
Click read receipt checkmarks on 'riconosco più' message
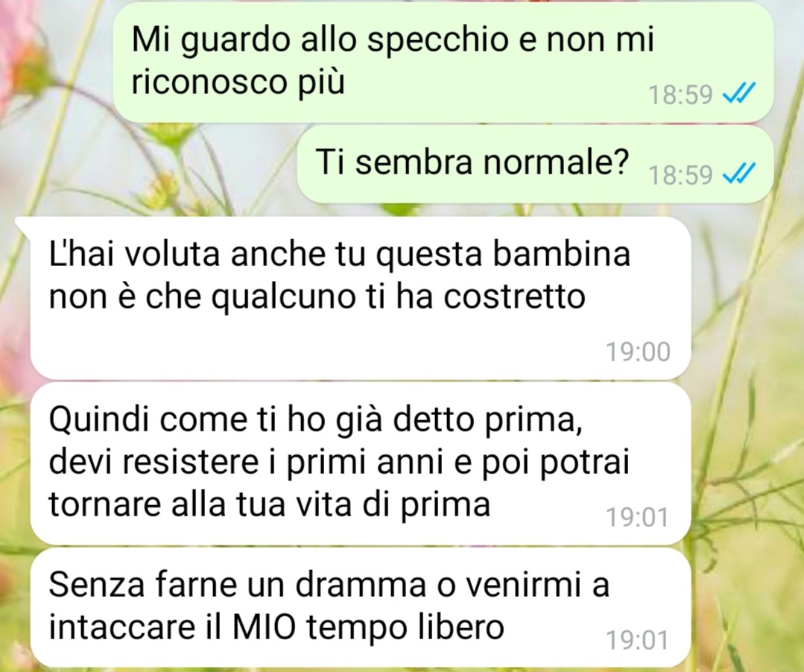738,94
